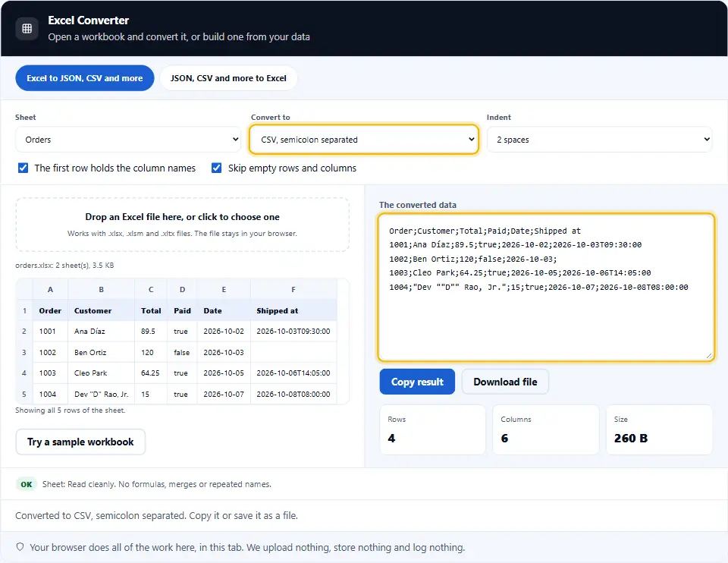Click the shield privacy icon in footer

tap(20, 547)
